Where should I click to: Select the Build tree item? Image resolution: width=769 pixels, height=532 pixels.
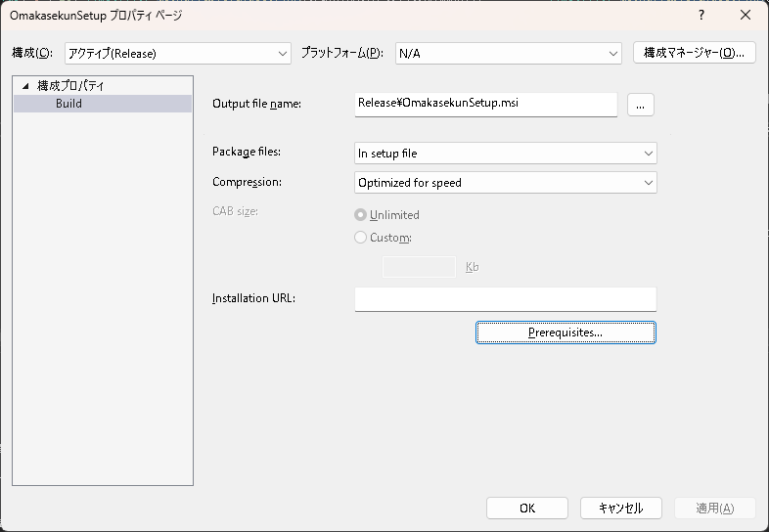pyautogui.click(x=68, y=104)
